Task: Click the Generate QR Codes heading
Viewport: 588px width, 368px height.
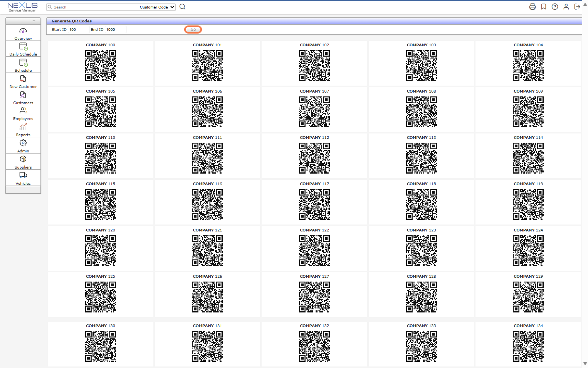Action: (72, 21)
